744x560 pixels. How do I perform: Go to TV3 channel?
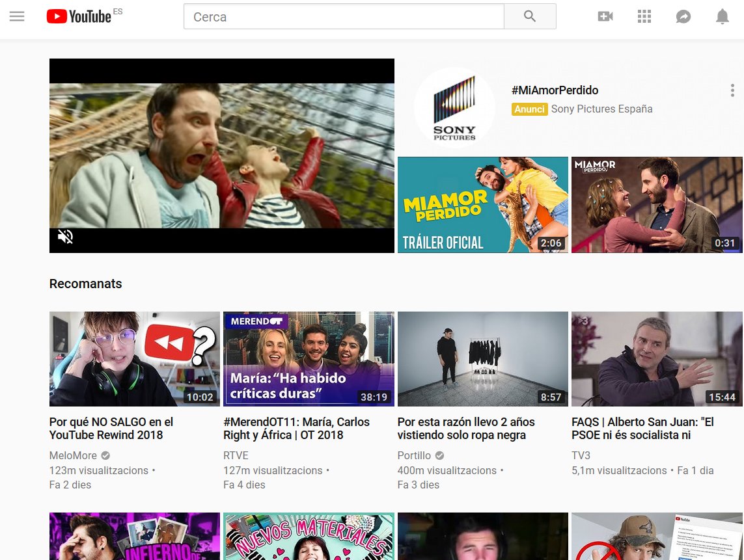581,456
